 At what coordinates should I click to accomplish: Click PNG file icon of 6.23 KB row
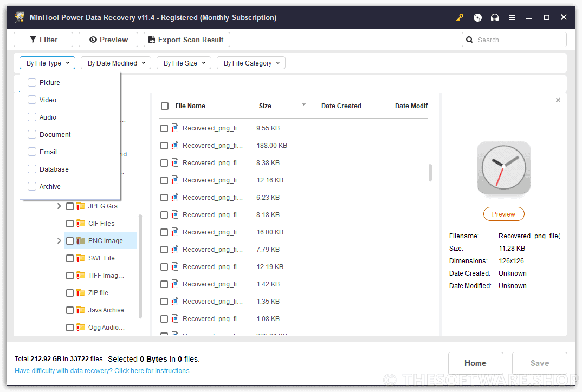(x=175, y=197)
